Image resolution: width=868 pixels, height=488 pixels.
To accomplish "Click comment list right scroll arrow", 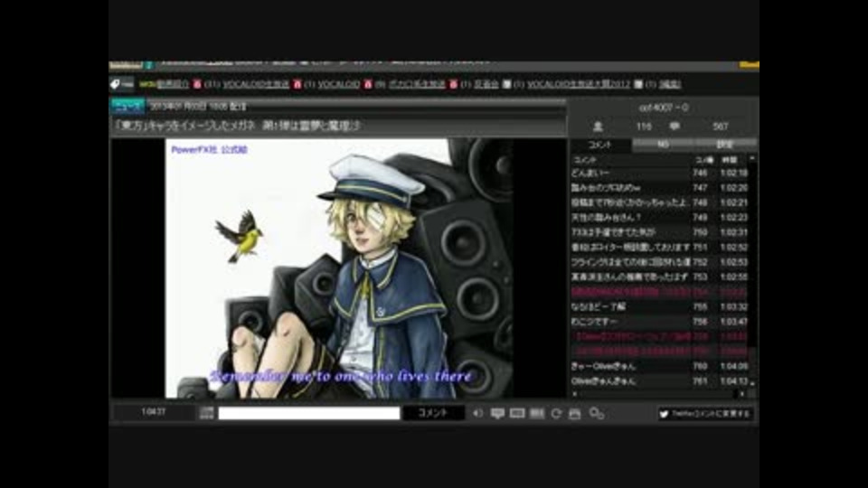I will pos(742,394).
